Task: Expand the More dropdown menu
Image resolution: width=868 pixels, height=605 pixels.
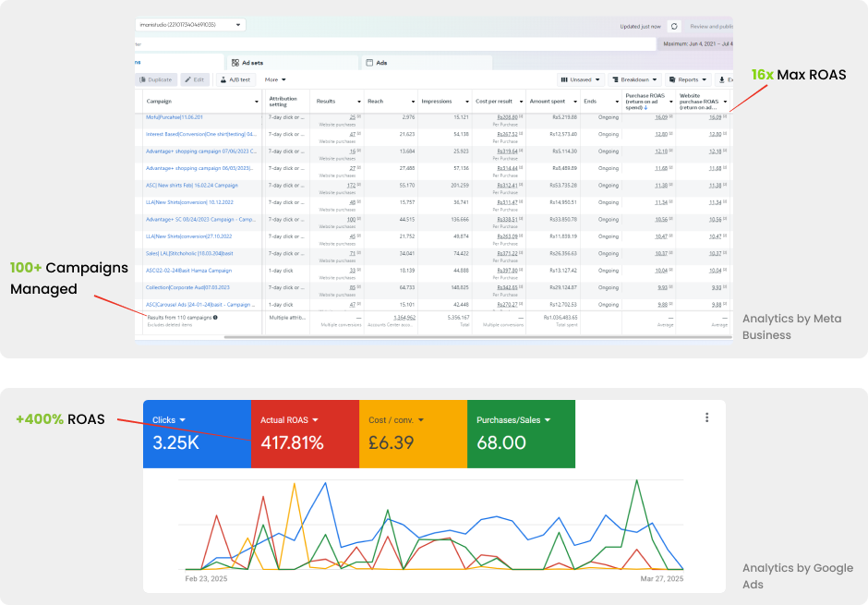Action: coord(275,80)
